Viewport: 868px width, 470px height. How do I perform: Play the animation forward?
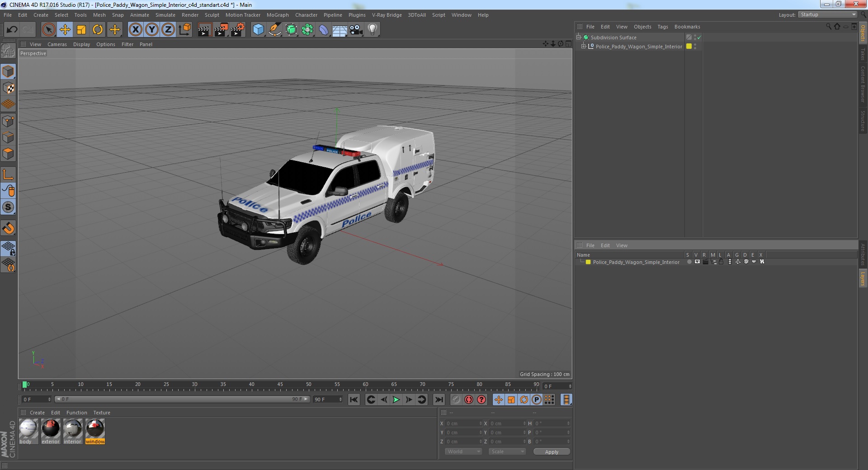tap(396, 399)
